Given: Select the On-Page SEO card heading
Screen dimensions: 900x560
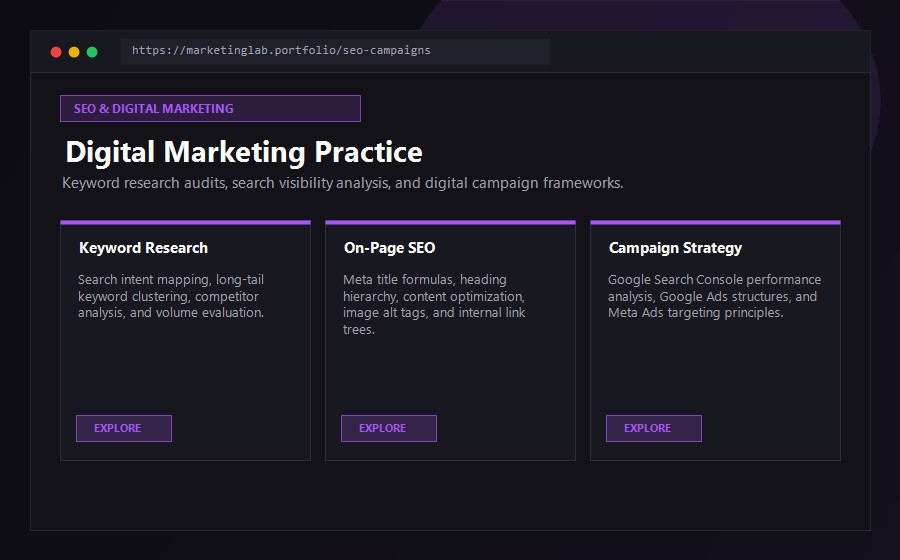Looking at the screenshot, I should point(390,248).
